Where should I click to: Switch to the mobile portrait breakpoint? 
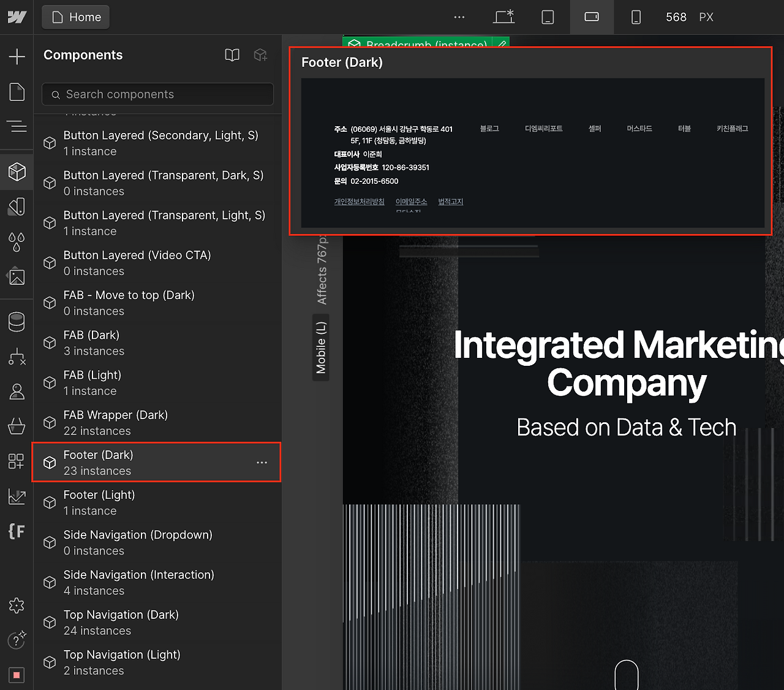click(636, 17)
